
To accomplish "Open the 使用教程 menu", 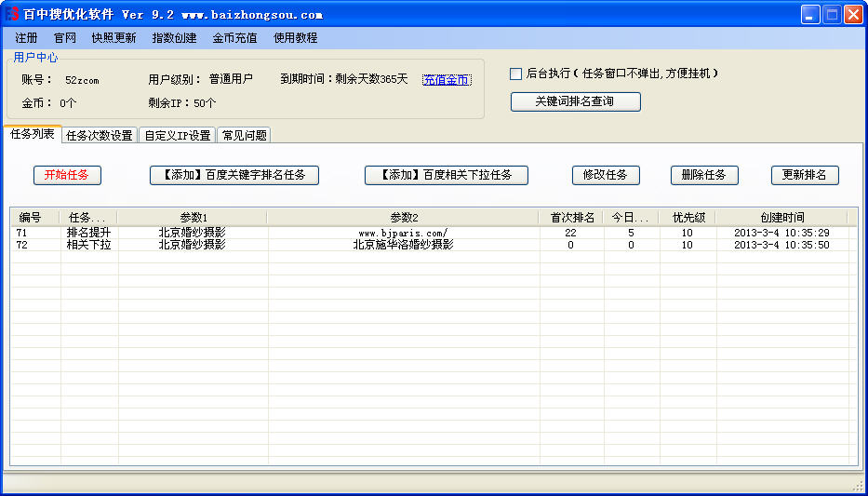I will pos(296,38).
